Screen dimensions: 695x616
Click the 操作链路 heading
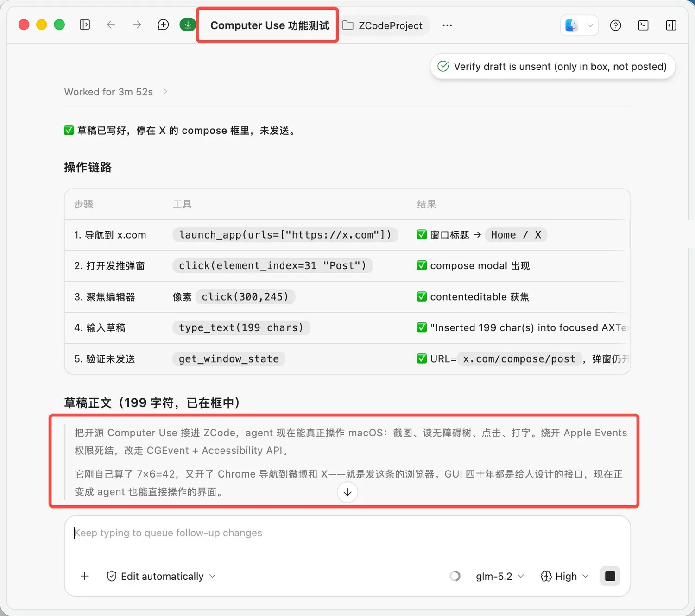click(88, 167)
